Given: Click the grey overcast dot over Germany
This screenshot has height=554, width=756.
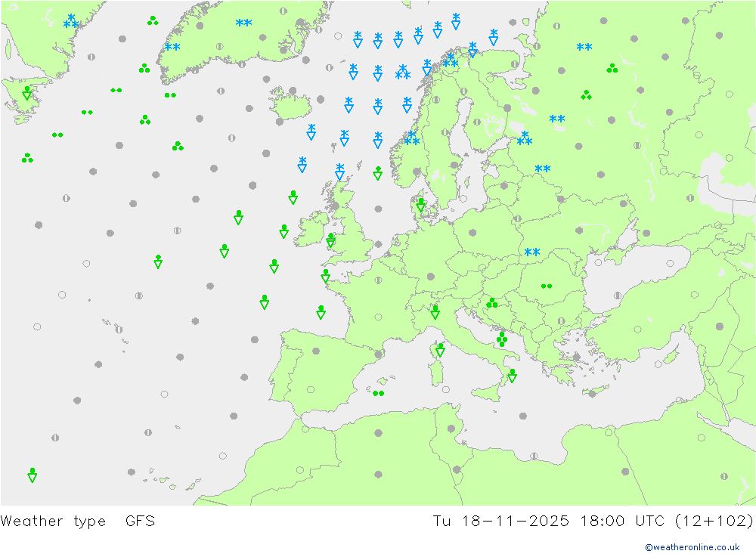Looking at the screenshot, I should point(431,277).
